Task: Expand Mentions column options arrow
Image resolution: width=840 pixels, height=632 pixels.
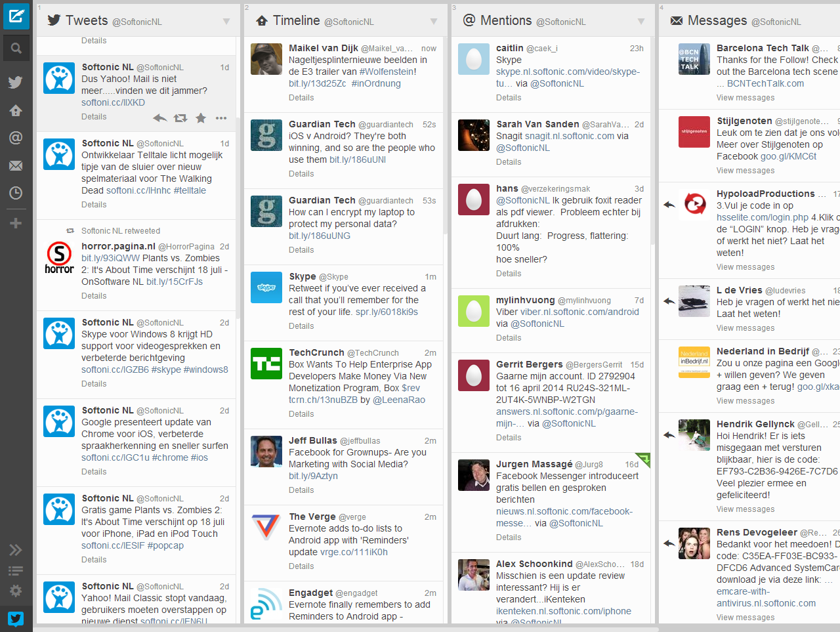Action: click(x=641, y=22)
